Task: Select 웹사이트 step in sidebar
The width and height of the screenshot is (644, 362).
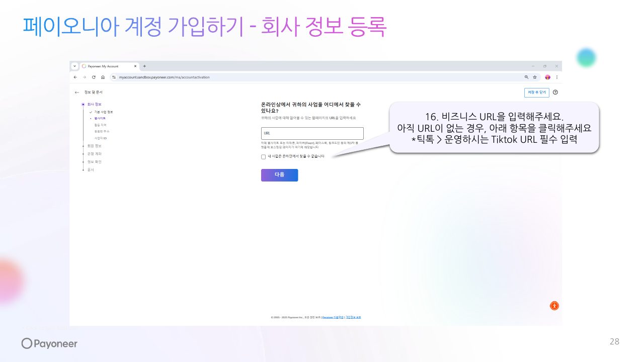Action: coord(100,118)
